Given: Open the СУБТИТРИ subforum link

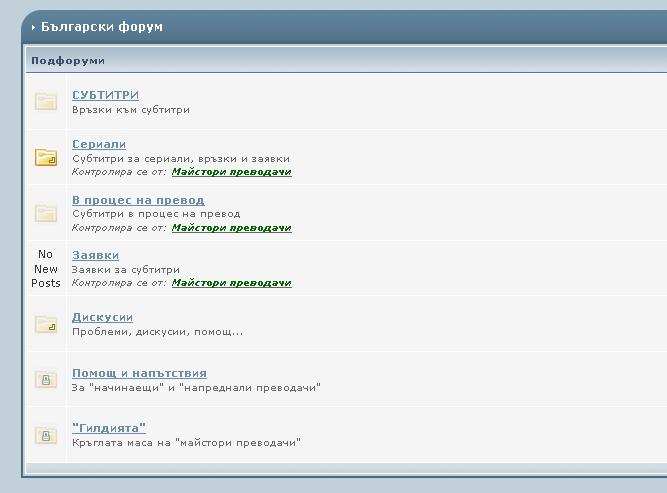Looking at the screenshot, I should pos(105,95).
